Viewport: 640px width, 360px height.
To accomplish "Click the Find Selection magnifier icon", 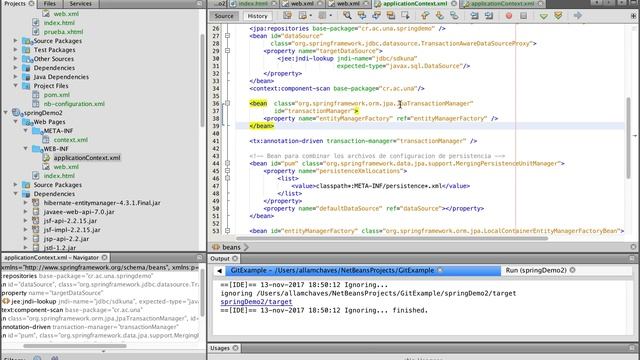I will pyautogui.click(x=347, y=16).
